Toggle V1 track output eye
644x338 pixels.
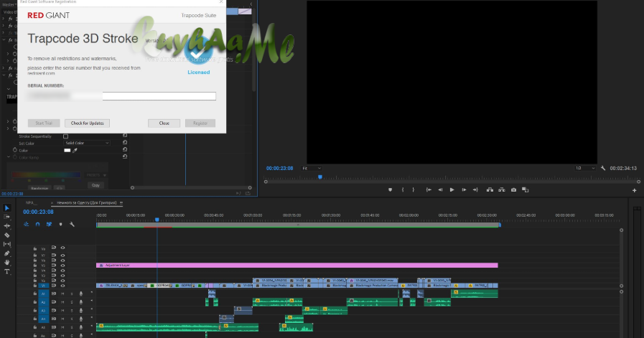coord(63,286)
